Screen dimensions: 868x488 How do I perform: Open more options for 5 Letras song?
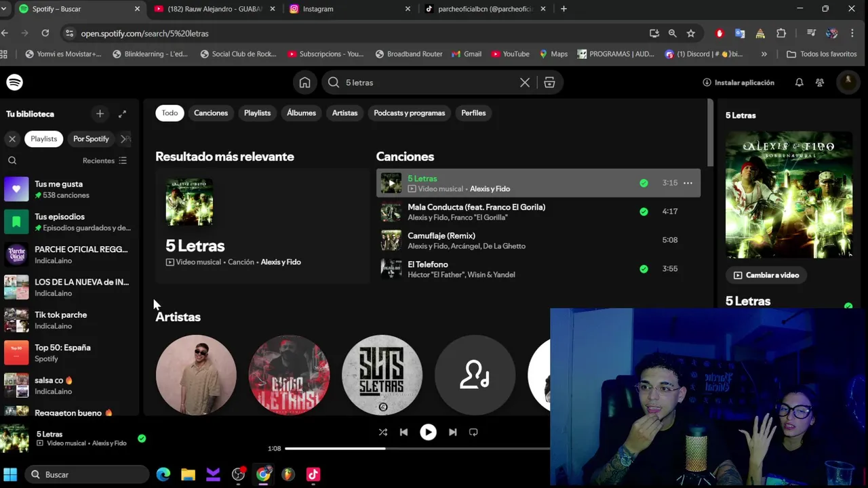[688, 183]
